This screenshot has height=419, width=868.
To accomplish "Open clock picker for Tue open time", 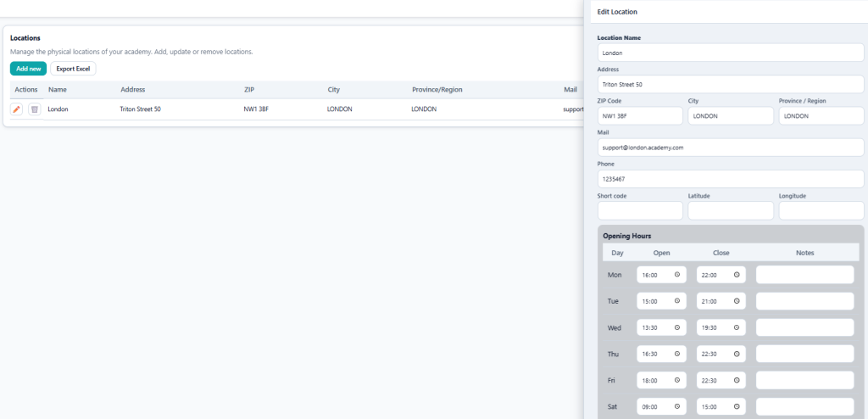I will point(677,301).
